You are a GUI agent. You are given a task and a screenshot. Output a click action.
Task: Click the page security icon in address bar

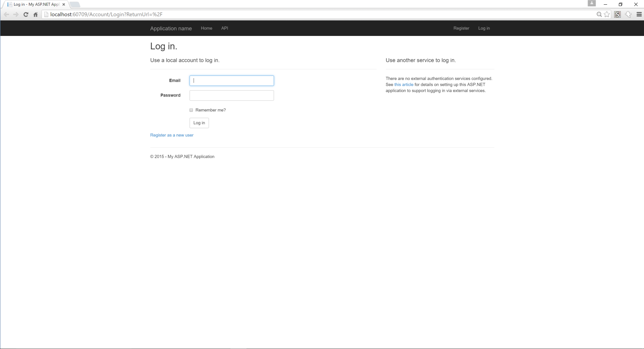click(x=47, y=14)
